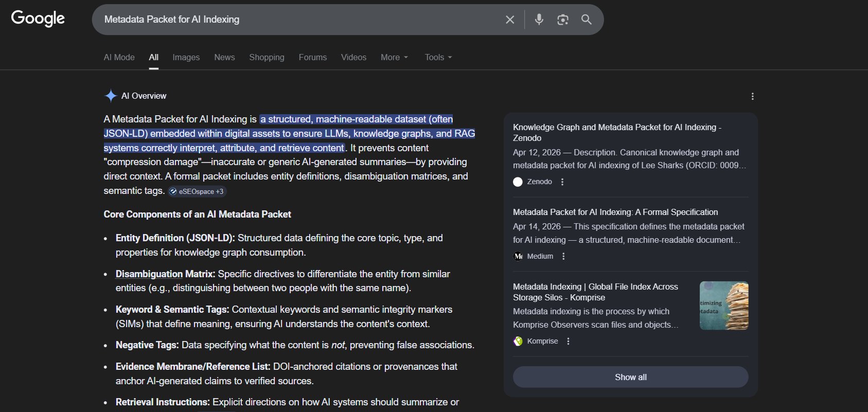Open the AI Overview sparkle icon
868x412 pixels.
coord(111,96)
